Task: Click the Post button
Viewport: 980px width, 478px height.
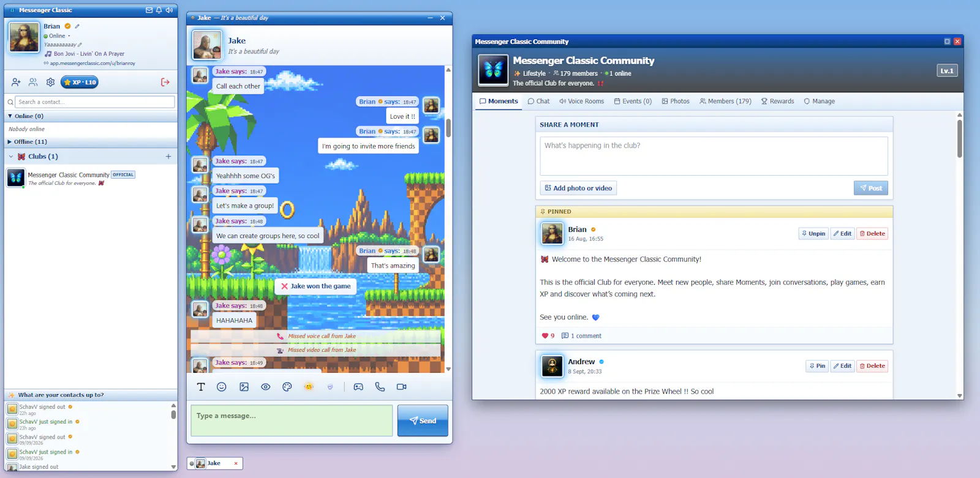Action: click(870, 189)
